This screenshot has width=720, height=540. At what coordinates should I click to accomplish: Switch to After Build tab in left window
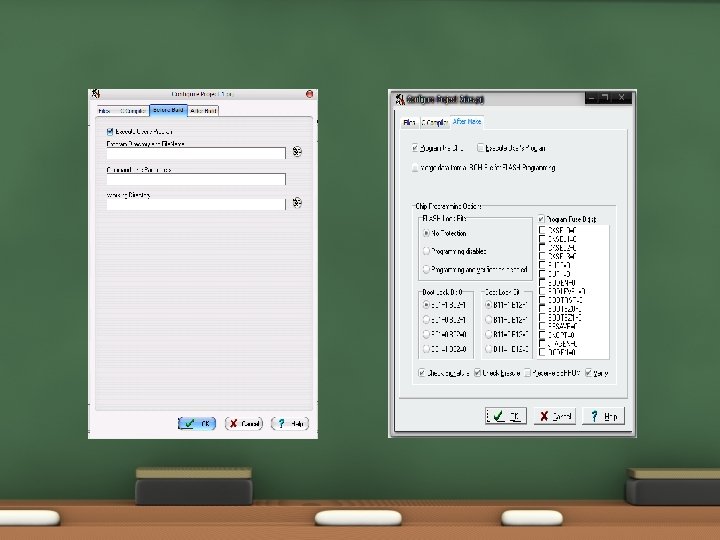[203, 111]
